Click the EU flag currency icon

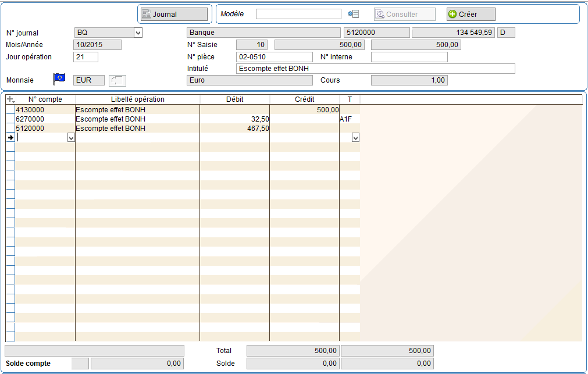tap(59, 79)
